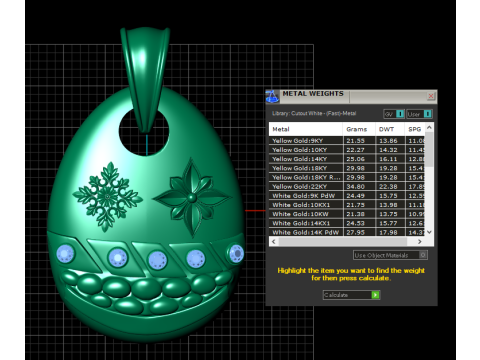Click the SPG column header
The width and height of the screenshot is (480, 360).
click(x=415, y=129)
